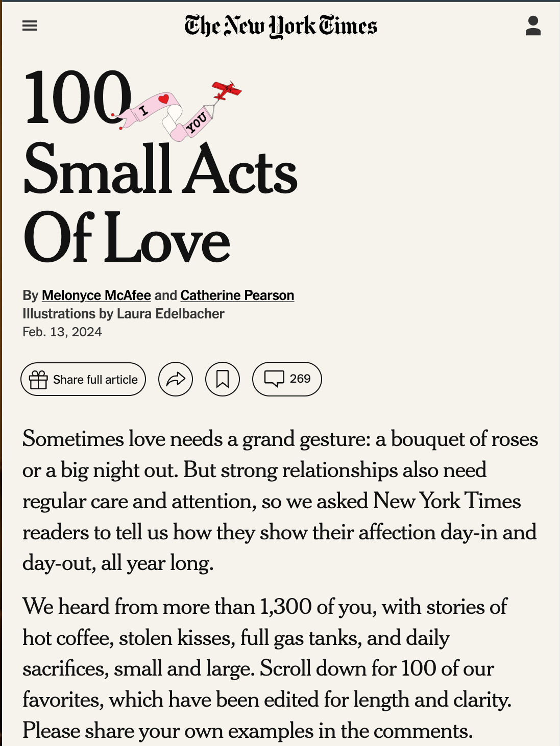Go to The New York Times homepage logo
Image resolution: width=560 pixels, height=746 pixels.
tap(280, 26)
